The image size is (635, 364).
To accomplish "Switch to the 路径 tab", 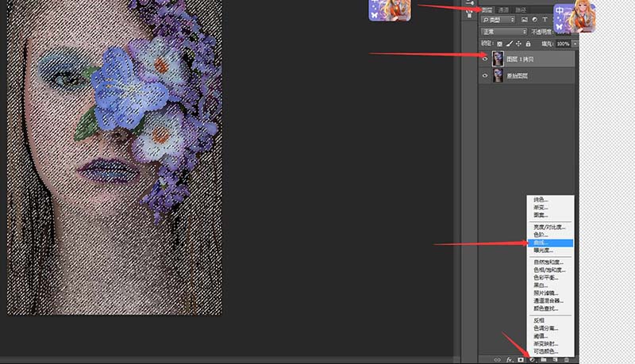I will (x=520, y=9).
